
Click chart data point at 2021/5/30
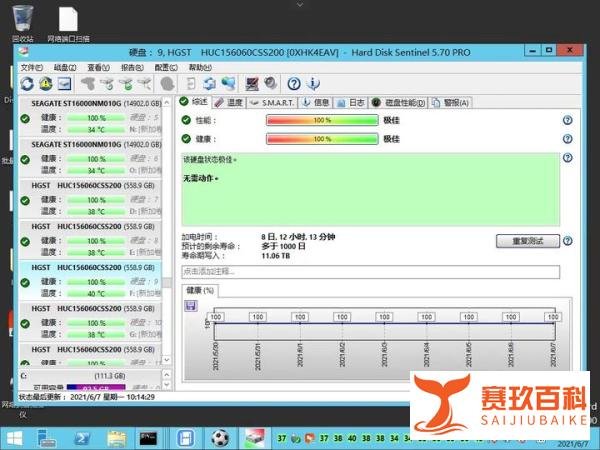[215, 323]
